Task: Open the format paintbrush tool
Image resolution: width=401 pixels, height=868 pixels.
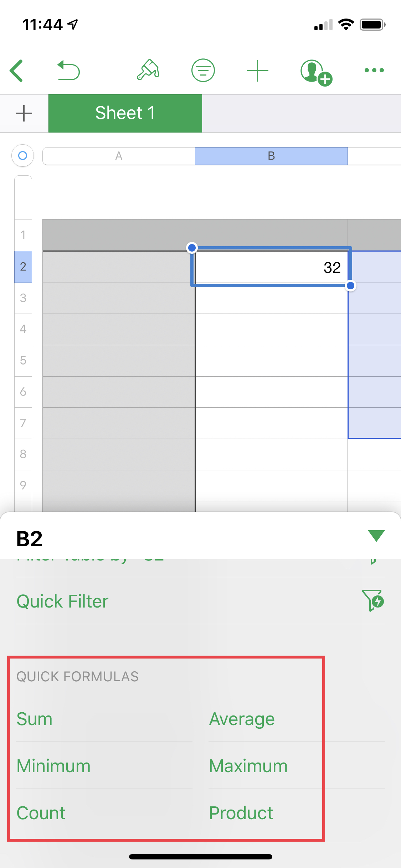Action: tap(148, 70)
